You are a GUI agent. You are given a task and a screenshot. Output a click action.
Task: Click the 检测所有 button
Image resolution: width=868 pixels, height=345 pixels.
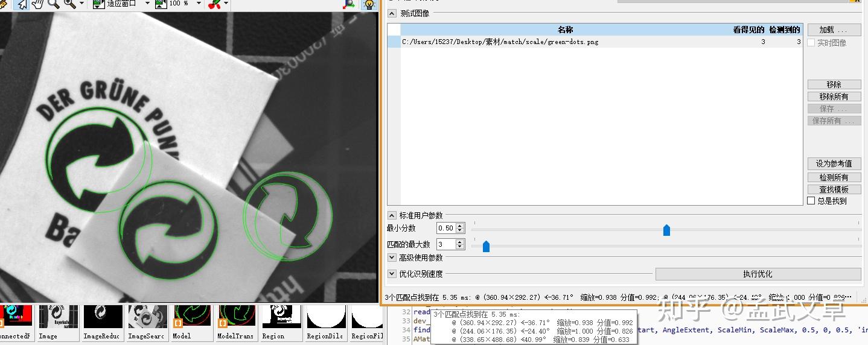point(834,177)
